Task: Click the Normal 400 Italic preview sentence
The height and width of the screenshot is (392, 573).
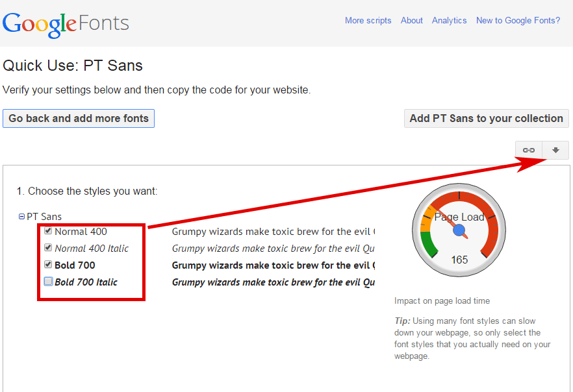Action: 274,248
